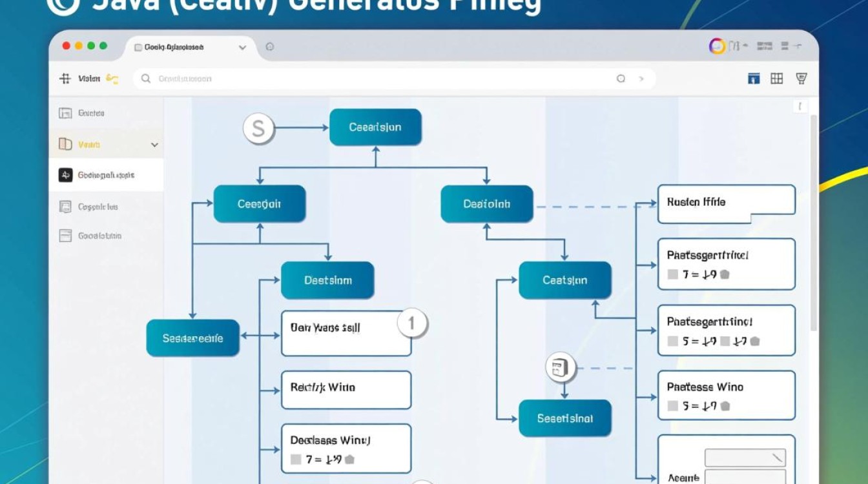The height and width of the screenshot is (484, 868).
Task: Toggle the checkbox in Paetesse Wino card
Action: tap(673, 407)
